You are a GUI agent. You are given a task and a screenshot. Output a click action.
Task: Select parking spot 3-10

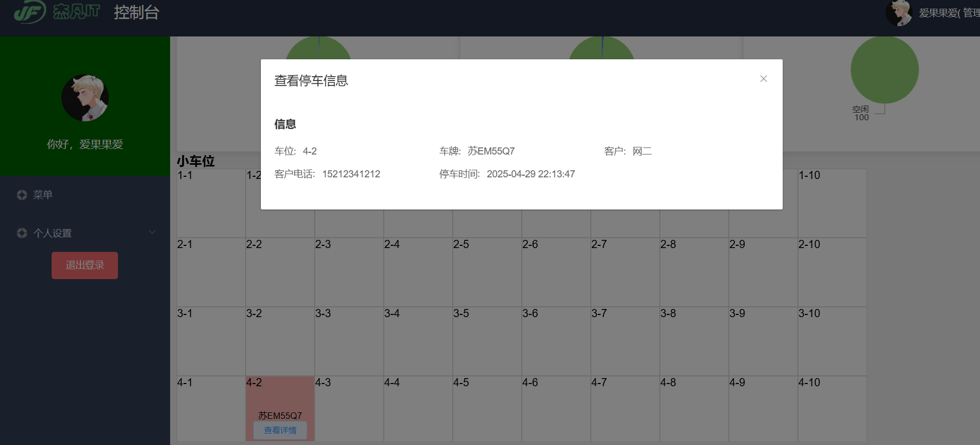[832, 341]
